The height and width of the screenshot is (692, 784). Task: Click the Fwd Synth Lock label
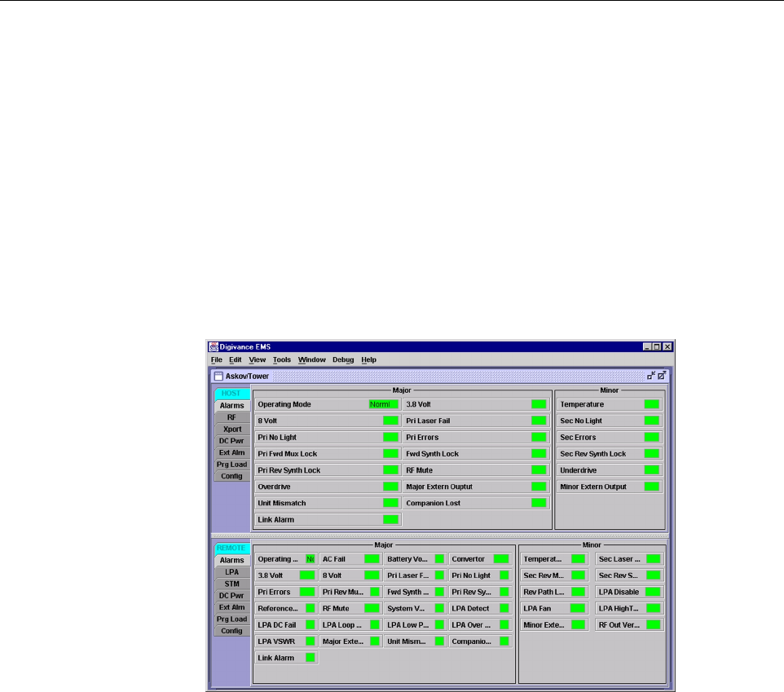pos(432,453)
